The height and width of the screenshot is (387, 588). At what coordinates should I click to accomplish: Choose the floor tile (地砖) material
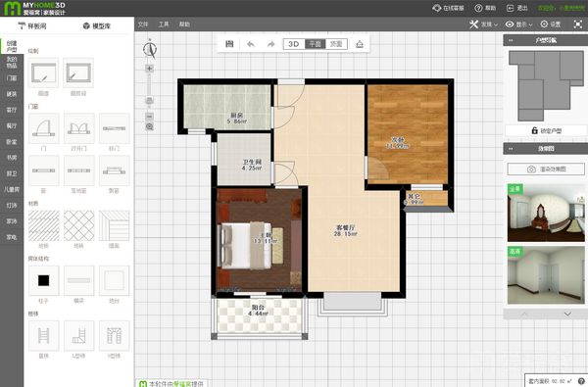[x=78, y=225]
